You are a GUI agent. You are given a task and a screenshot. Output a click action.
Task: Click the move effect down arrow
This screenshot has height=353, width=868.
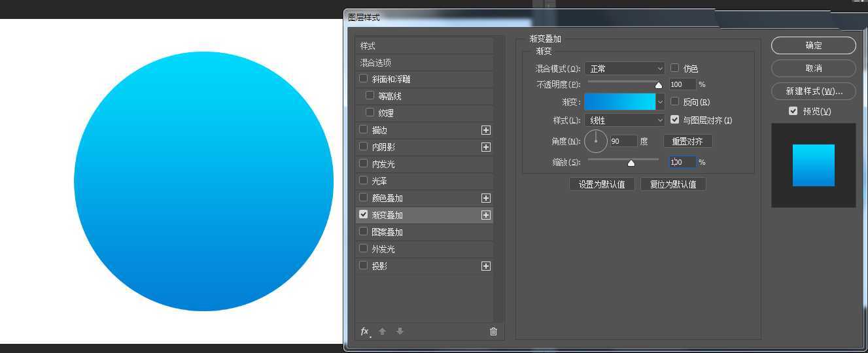[400, 331]
